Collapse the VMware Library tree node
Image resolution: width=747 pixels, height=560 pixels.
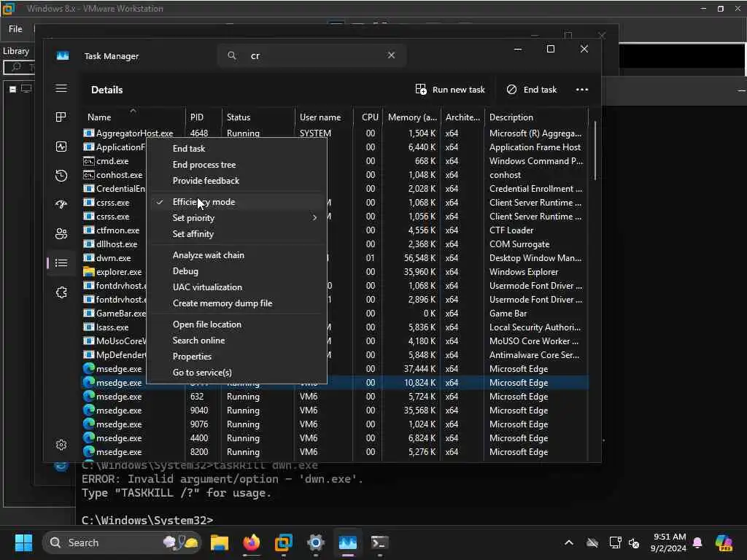[x=13, y=89]
